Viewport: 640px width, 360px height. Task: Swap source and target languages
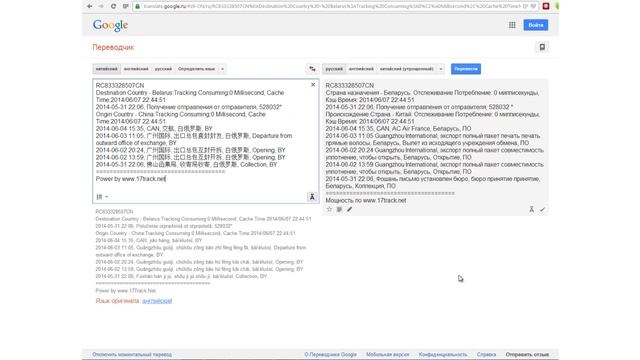click(312, 69)
